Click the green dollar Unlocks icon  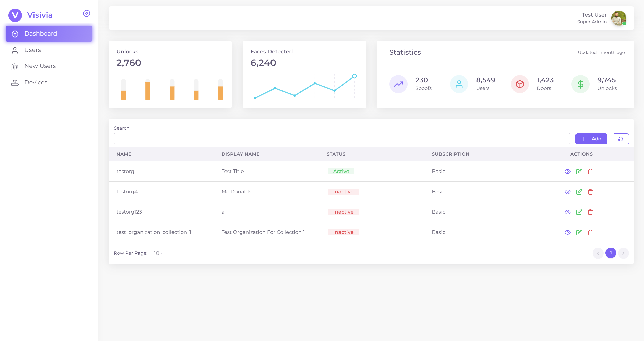pyautogui.click(x=580, y=84)
